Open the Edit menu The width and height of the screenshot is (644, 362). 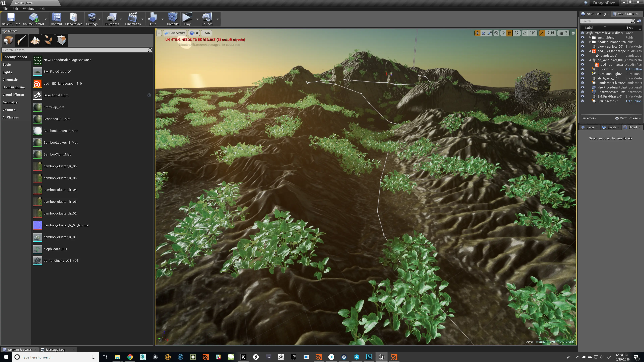coord(15,9)
